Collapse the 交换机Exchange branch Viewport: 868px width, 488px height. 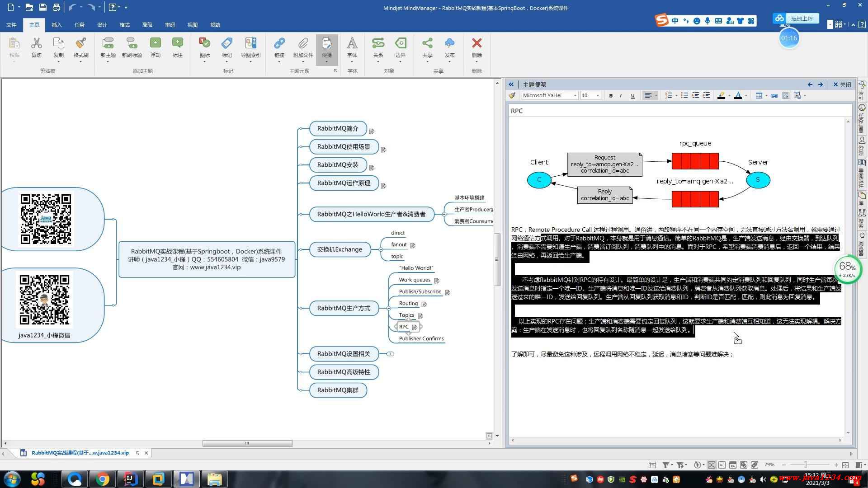click(x=381, y=249)
